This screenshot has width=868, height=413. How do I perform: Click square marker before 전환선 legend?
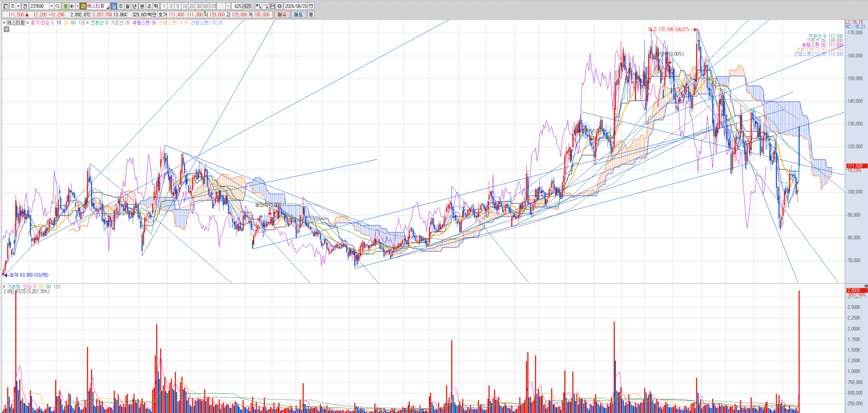pos(88,23)
